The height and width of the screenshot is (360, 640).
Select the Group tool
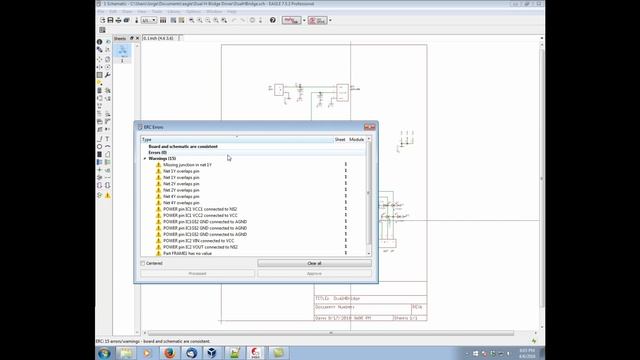(100, 75)
